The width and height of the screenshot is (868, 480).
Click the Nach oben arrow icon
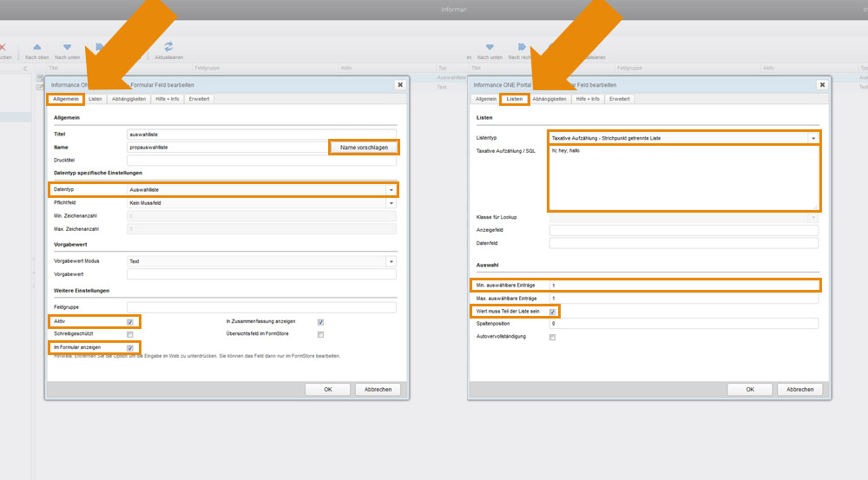[x=37, y=47]
